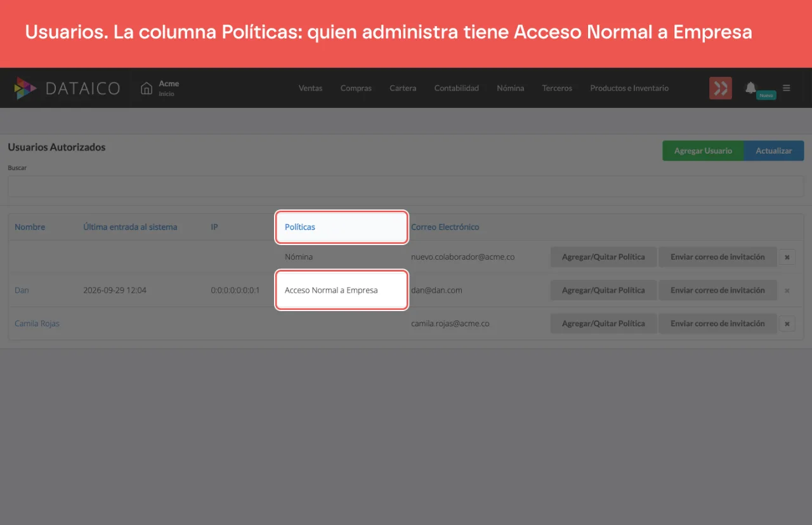Select the Nómina policy cell in the table

tap(299, 257)
